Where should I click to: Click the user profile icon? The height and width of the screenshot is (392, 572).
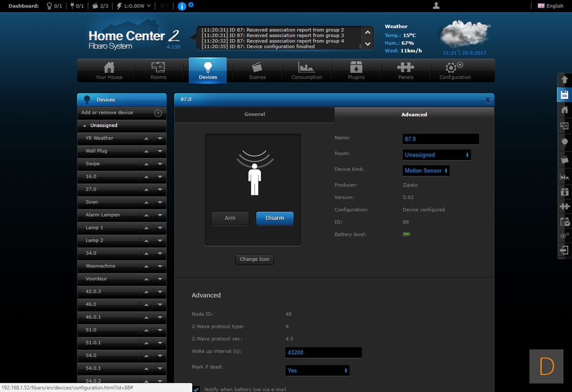coord(436,6)
